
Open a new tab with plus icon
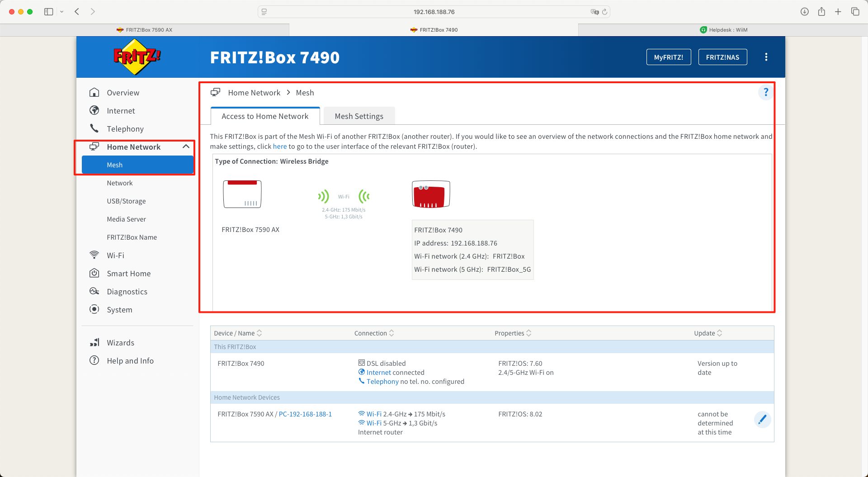[838, 12]
